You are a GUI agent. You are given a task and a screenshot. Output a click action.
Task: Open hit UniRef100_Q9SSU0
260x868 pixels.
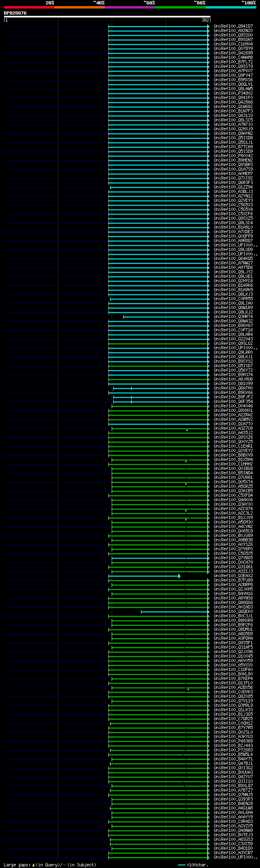tap(233, 35)
